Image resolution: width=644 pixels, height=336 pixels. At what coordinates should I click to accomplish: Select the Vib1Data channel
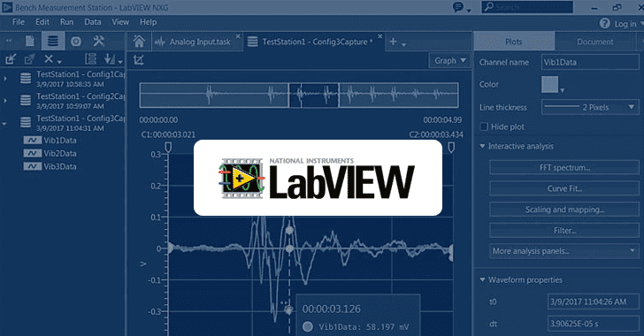(50, 141)
